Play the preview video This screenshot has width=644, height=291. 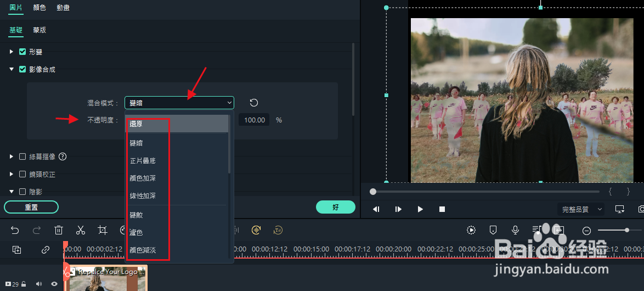click(x=420, y=209)
